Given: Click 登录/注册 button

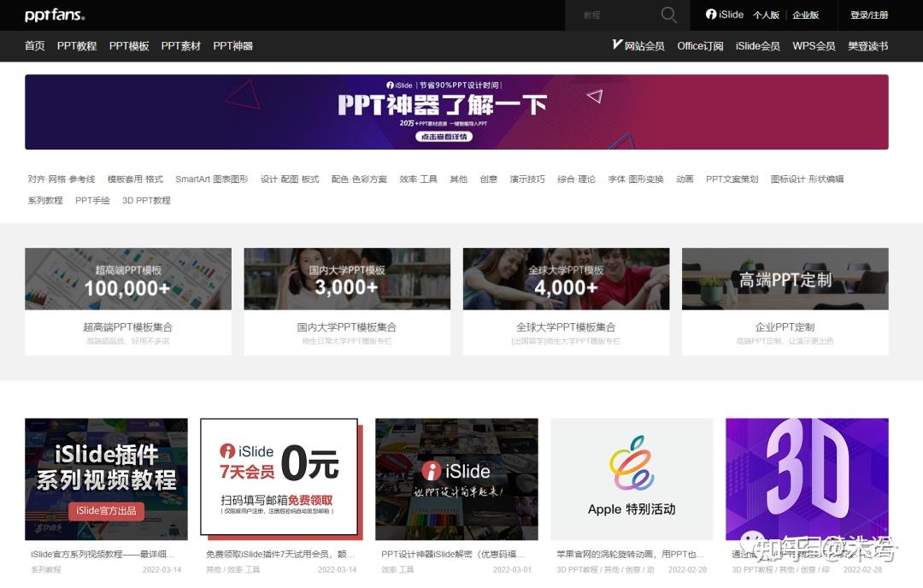Looking at the screenshot, I should point(869,15).
